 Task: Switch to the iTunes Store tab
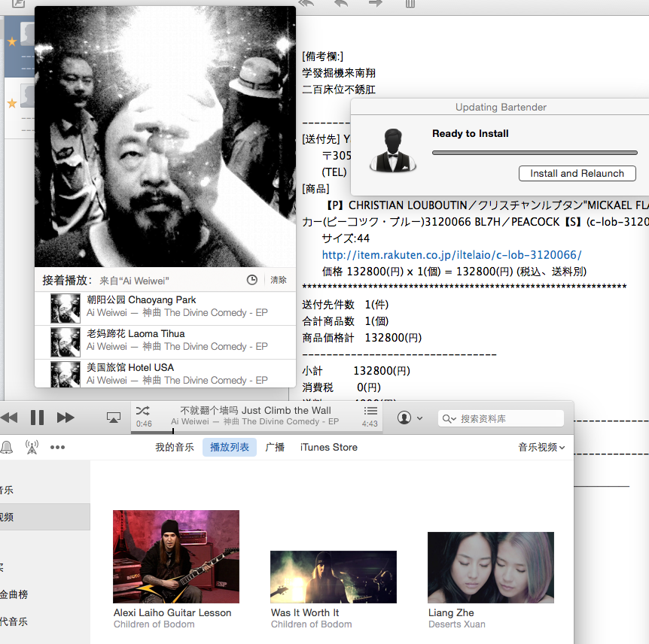tap(328, 447)
